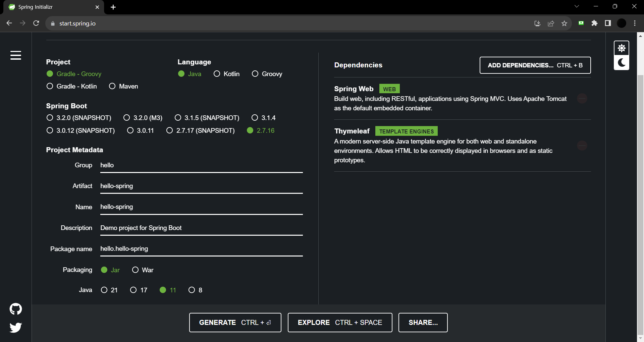
Task: Go forward in browser history
Action: pyautogui.click(x=22, y=23)
